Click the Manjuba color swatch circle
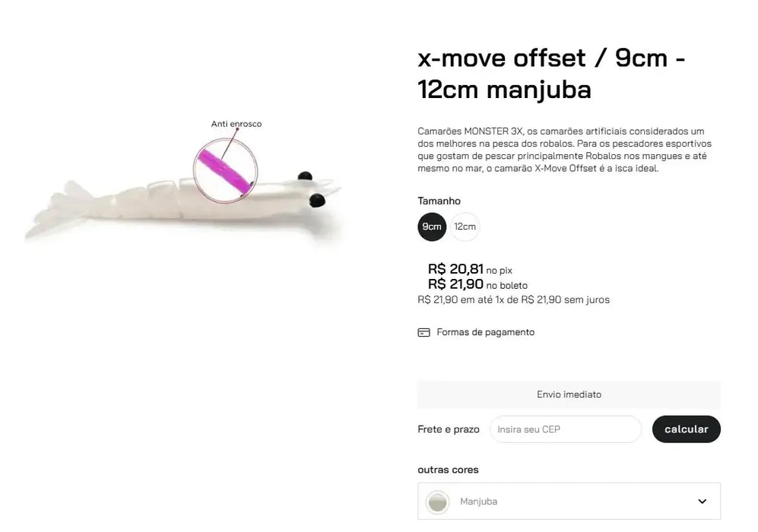 click(437, 502)
